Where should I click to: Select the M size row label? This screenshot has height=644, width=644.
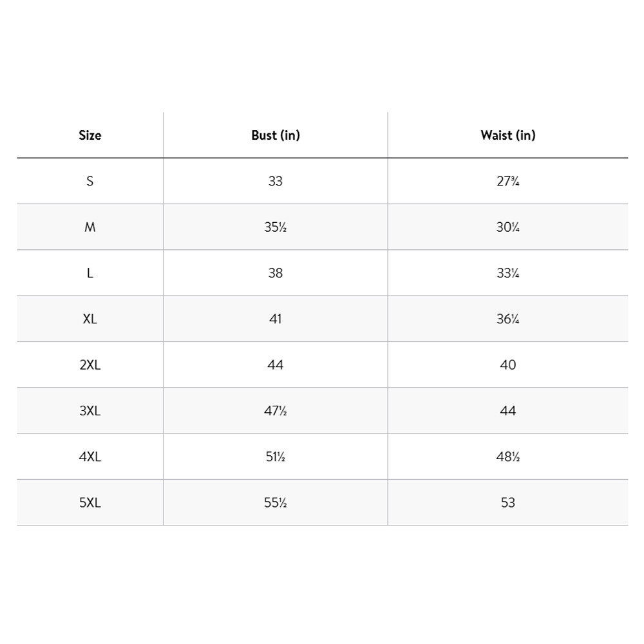[90, 227]
